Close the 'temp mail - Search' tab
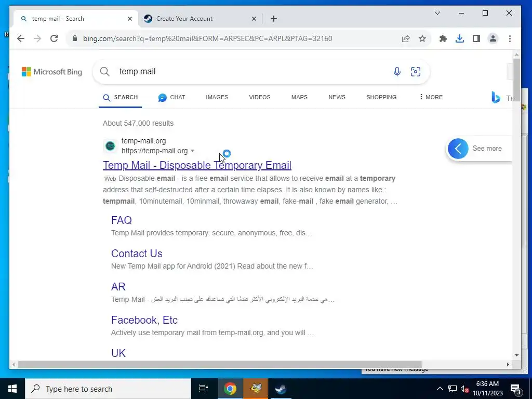The image size is (532, 399). (x=129, y=19)
